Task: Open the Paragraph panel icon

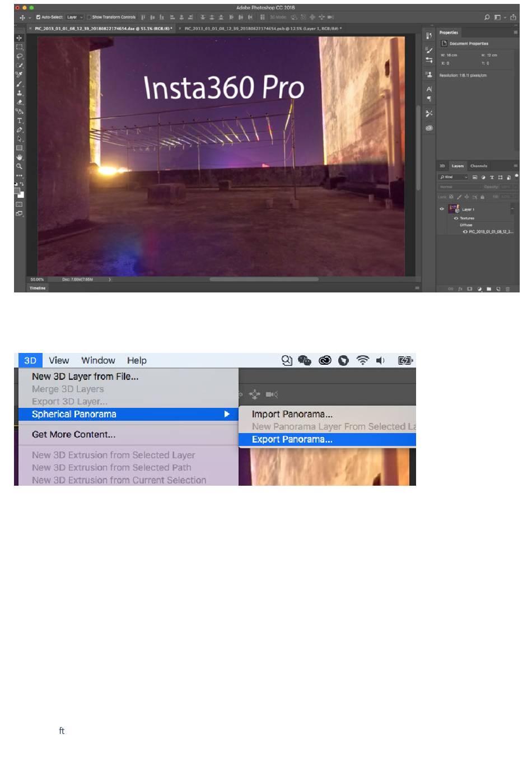Action: pyautogui.click(x=429, y=99)
